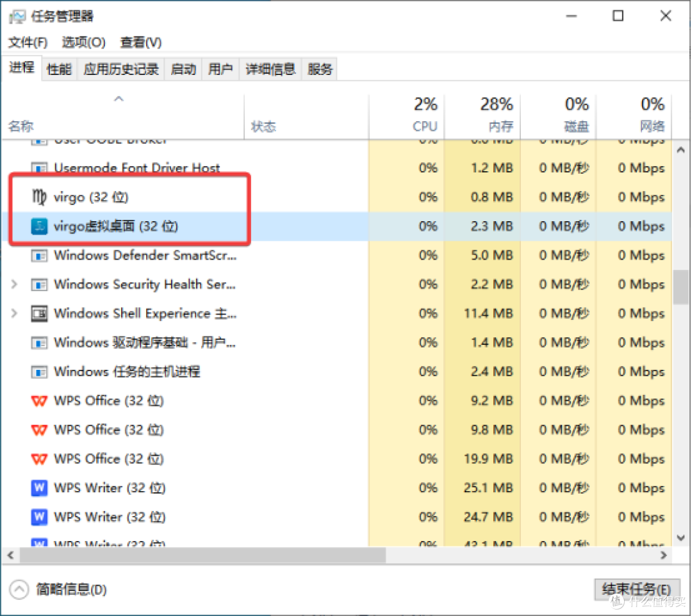
Task: Select the Usermode Font Driver Host name
Action: coord(137,168)
